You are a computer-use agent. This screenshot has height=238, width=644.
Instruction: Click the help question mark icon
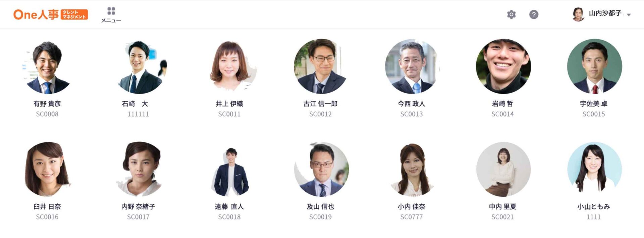click(x=534, y=14)
